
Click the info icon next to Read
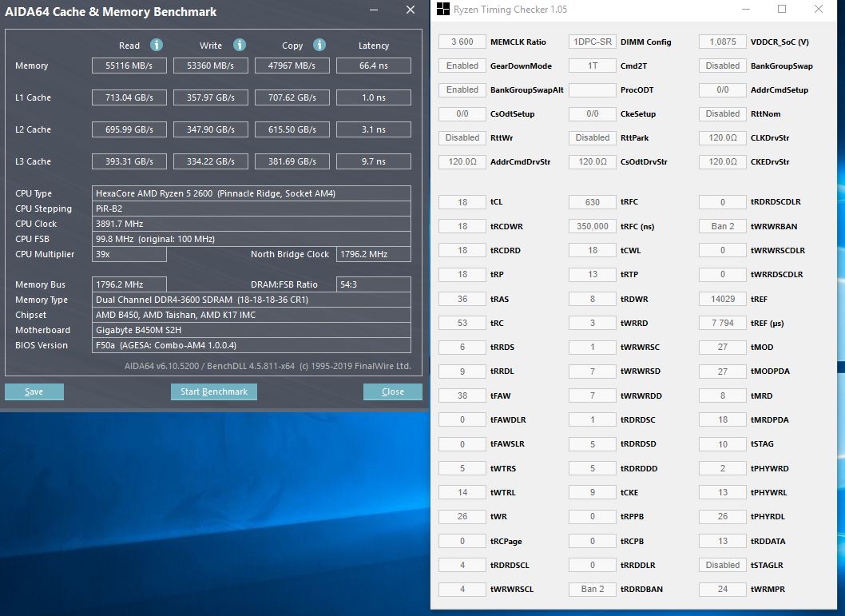(x=157, y=46)
